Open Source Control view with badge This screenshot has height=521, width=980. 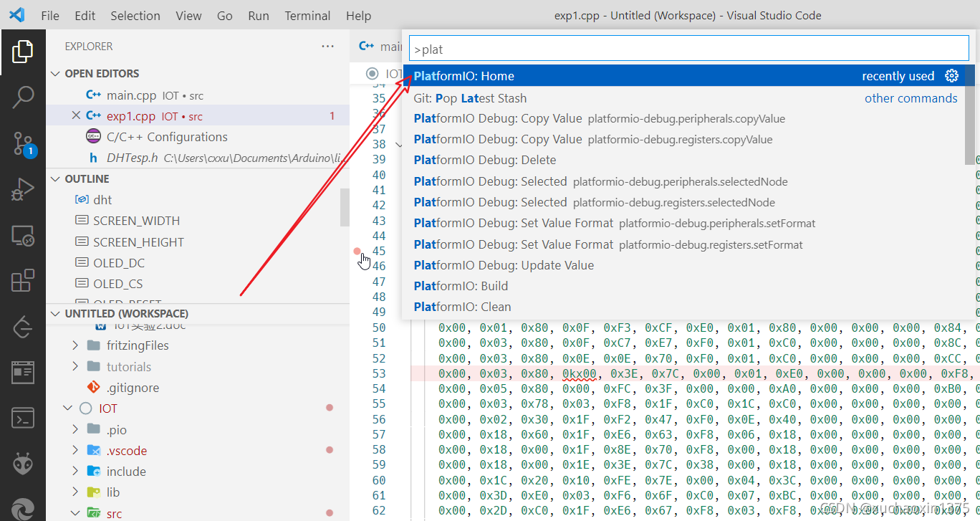23,144
